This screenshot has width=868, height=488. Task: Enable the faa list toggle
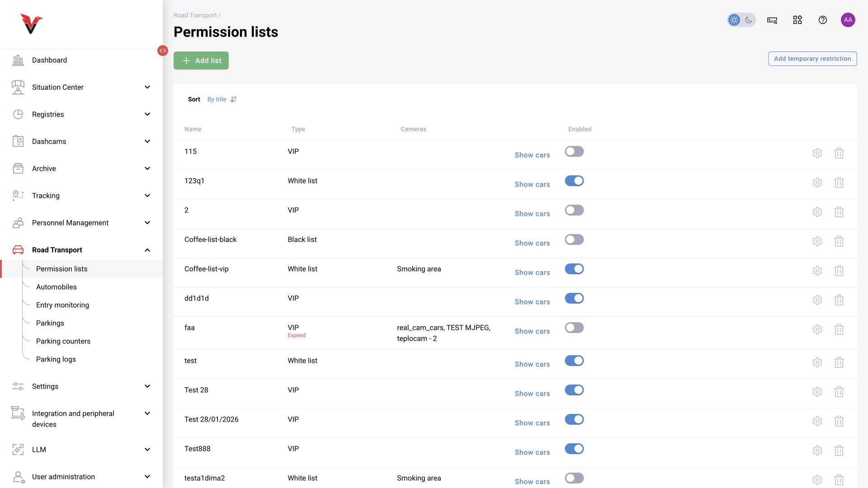coord(574,328)
